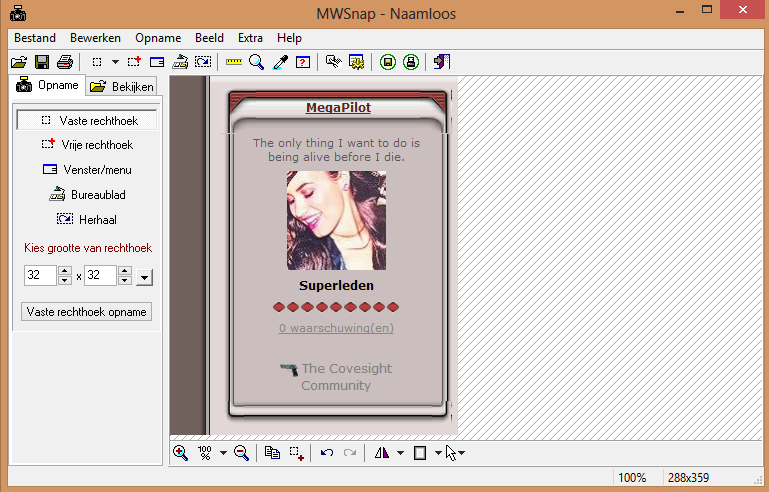Open the Bewerken menu

pyautogui.click(x=95, y=38)
